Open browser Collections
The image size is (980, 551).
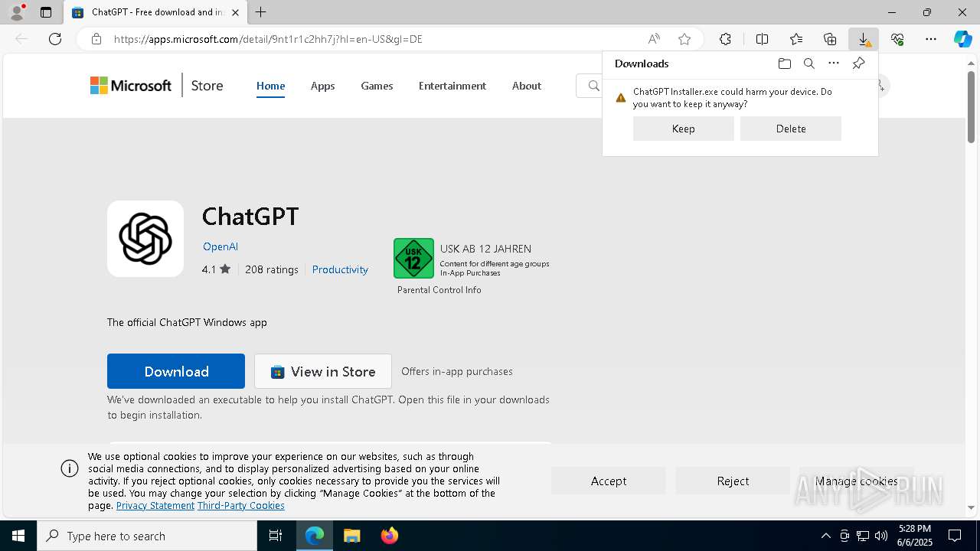(x=830, y=39)
